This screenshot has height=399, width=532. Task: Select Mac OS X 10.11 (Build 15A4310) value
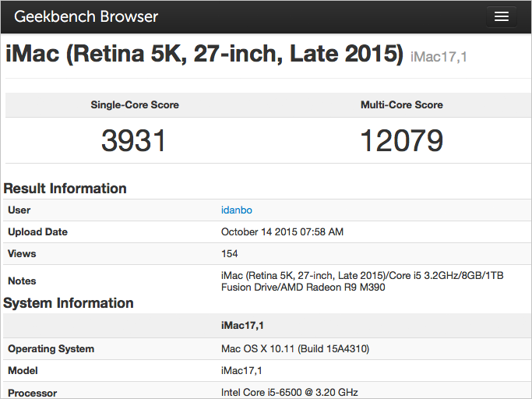coord(295,349)
